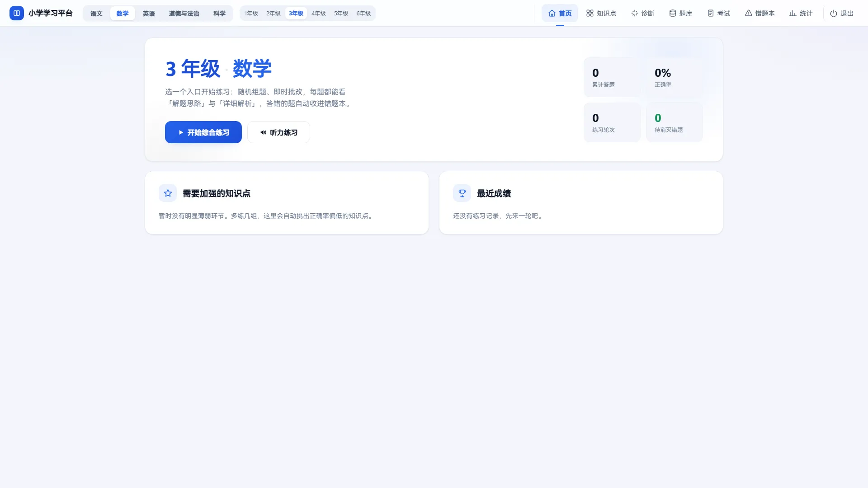Open the 诊断 page
868x488 pixels.
[x=643, y=13]
